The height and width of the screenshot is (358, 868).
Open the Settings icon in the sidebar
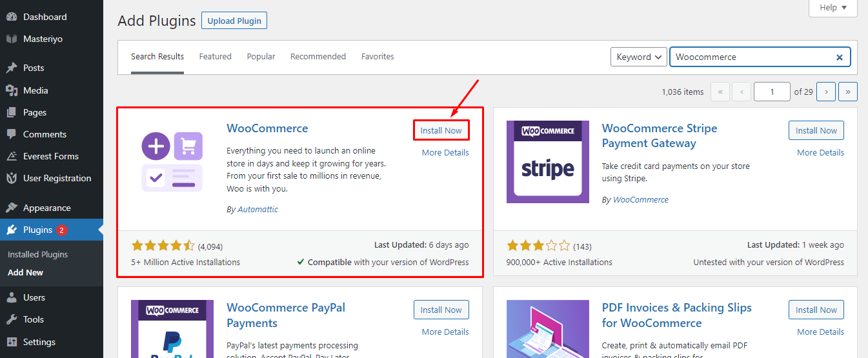click(12, 342)
